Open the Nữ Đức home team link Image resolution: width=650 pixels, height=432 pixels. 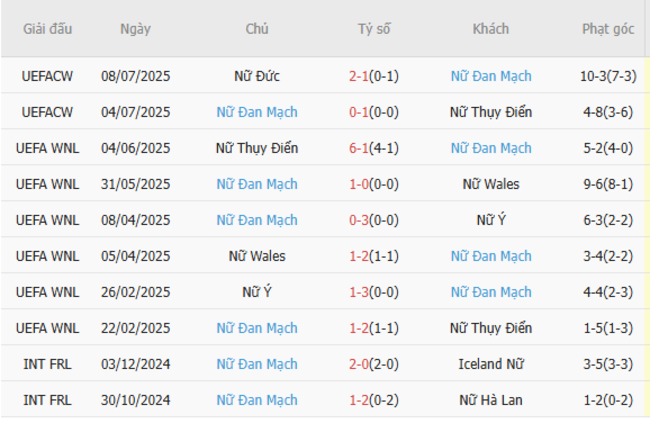pos(257,76)
